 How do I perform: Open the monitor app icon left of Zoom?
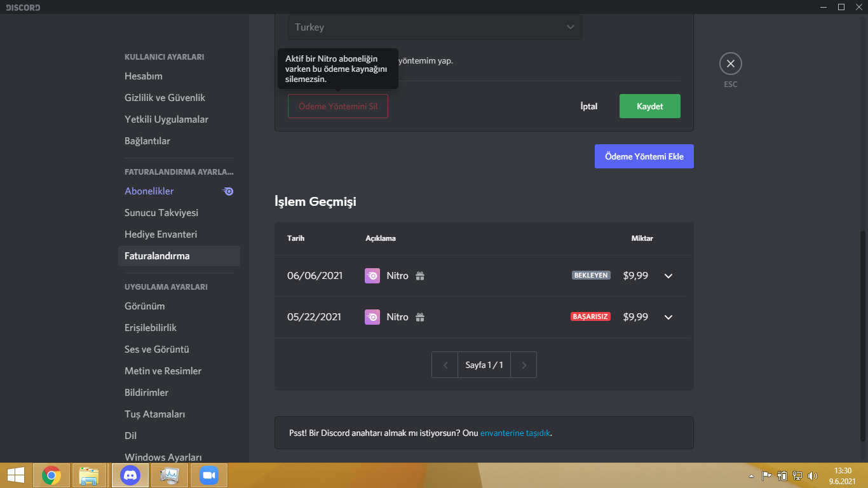170,475
